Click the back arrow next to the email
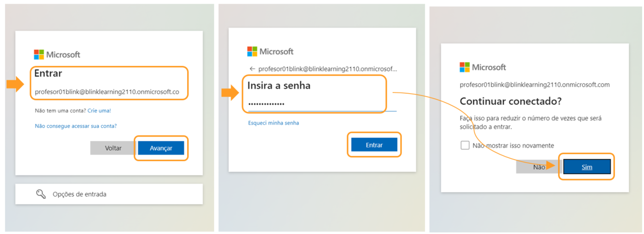644x234 pixels. point(252,69)
